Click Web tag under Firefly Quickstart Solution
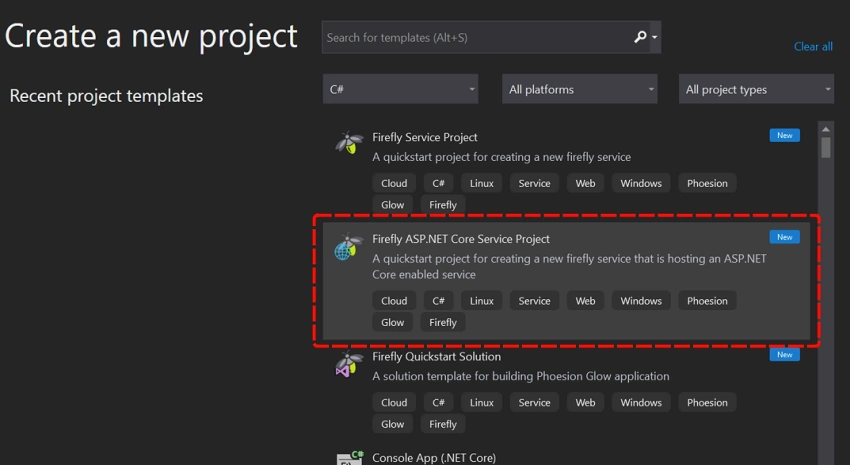The width and height of the screenshot is (850, 465). coord(585,403)
